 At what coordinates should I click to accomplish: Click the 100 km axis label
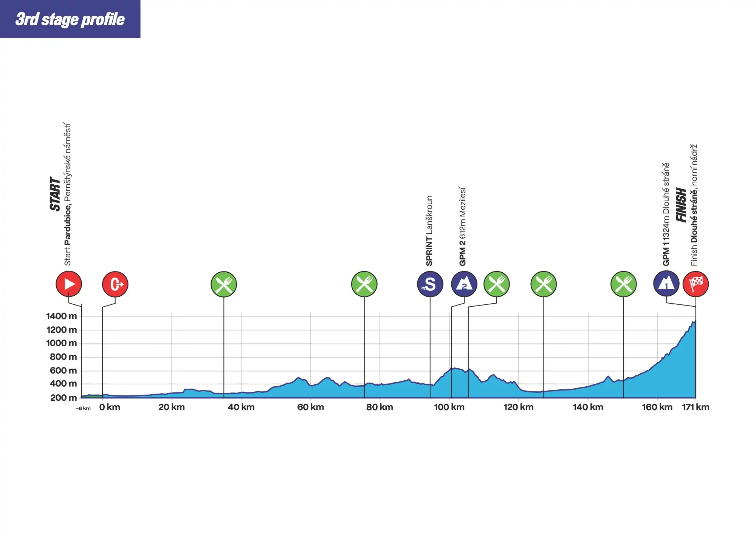(x=449, y=407)
